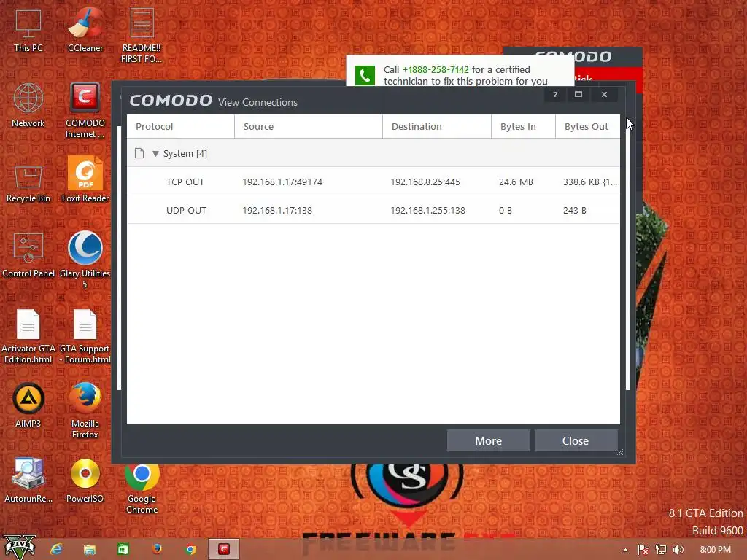Viewport: 747px width, 560px height.
Task: Open This PC desktop icon
Action: (28, 30)
